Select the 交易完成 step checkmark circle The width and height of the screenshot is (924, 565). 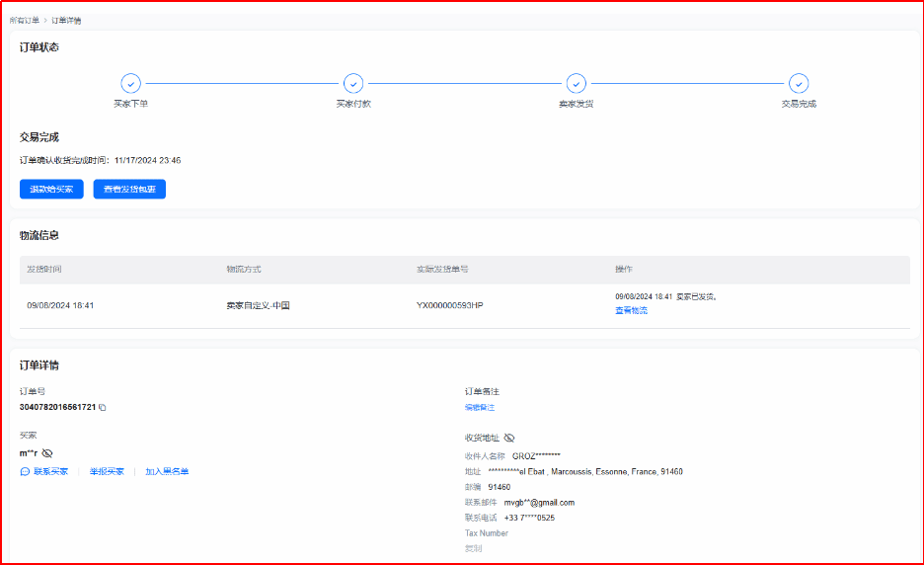799,84
